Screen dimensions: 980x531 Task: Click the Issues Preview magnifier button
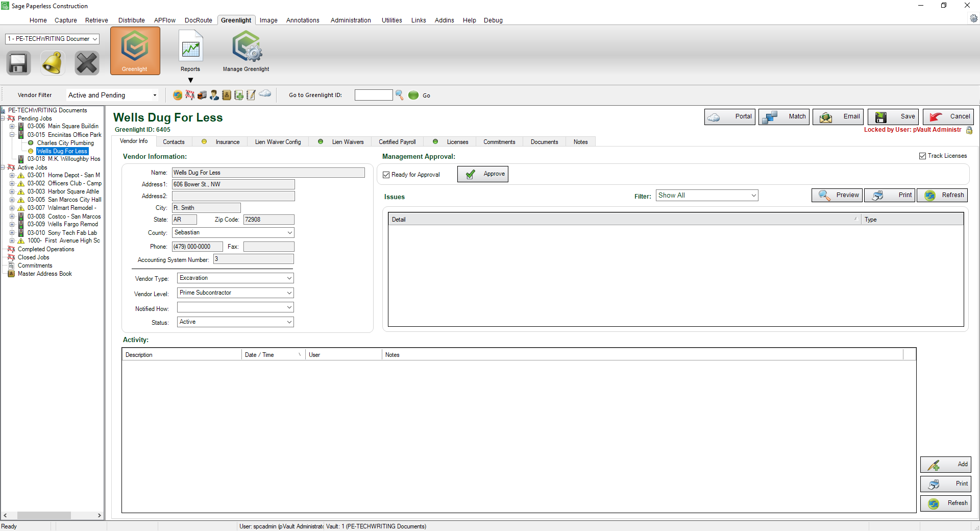point(837,196)
